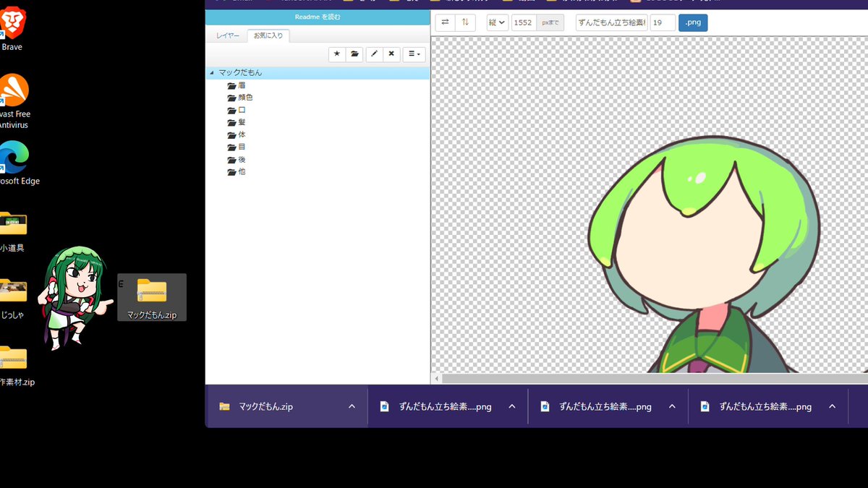Click the blue .png export button
The height and width of the screenshot is (488, 868).
pos(693,22)
